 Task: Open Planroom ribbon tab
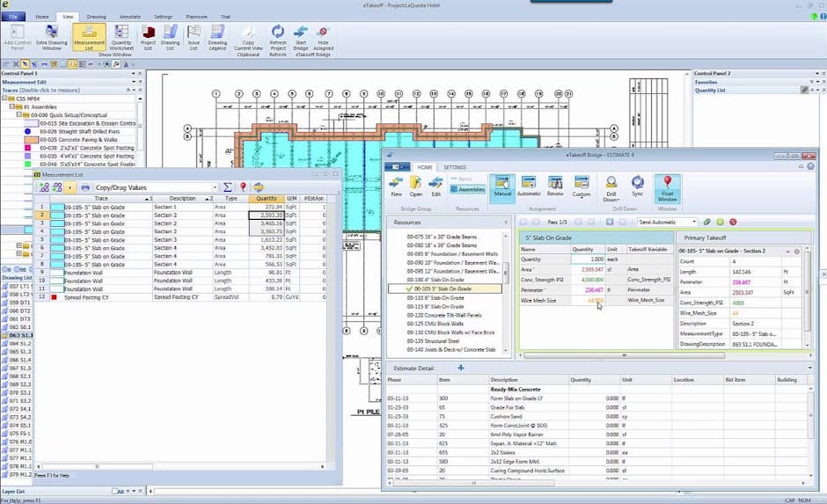click(196, 17)
